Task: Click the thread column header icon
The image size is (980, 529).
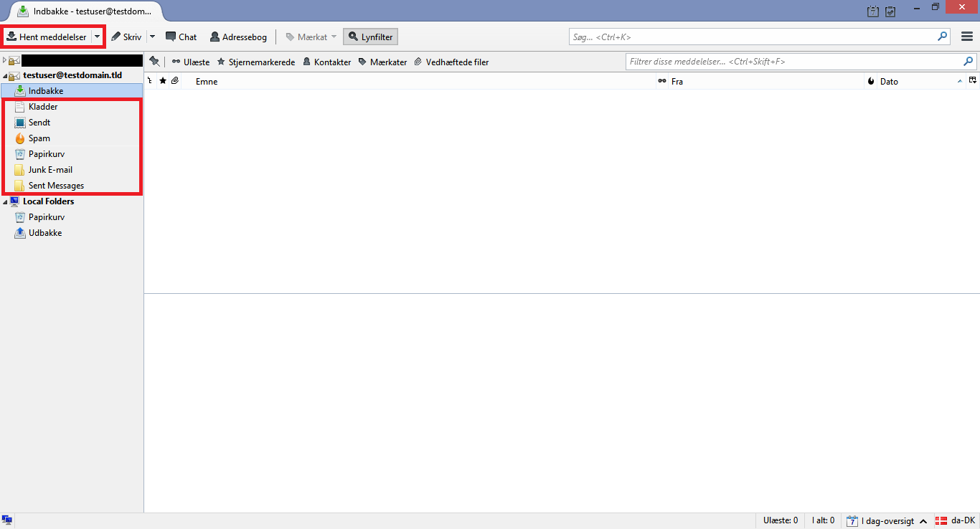Action: 150,81
